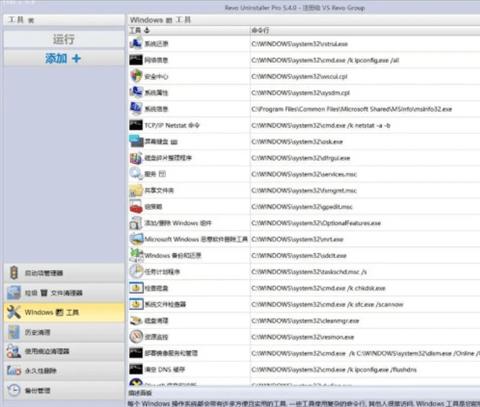Click the Malicious Software Removal Tool icon (mrt.exe)

pos(137,239)
